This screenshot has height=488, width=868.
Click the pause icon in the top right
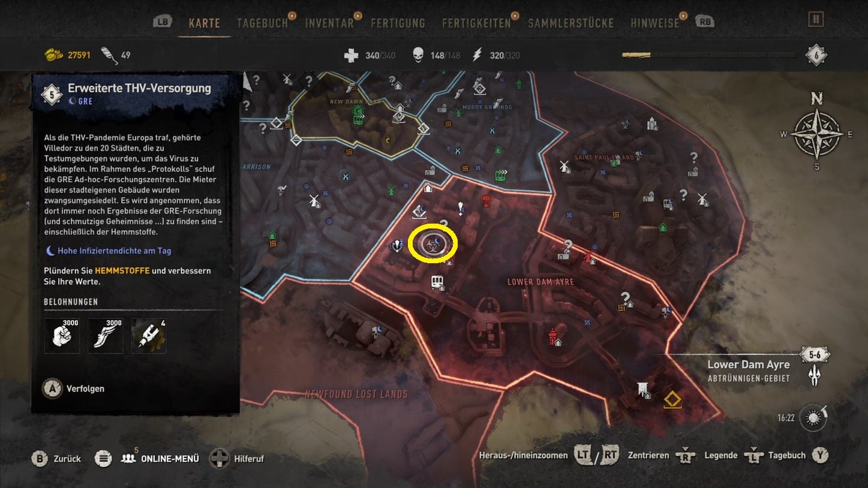(815, 20)
